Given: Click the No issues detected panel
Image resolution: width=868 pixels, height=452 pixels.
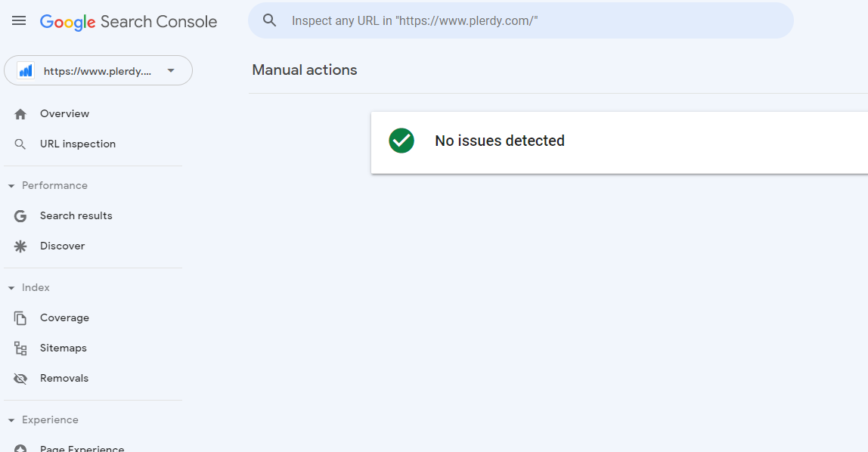Looking at the screenshot, I should [x=605, y=141].
